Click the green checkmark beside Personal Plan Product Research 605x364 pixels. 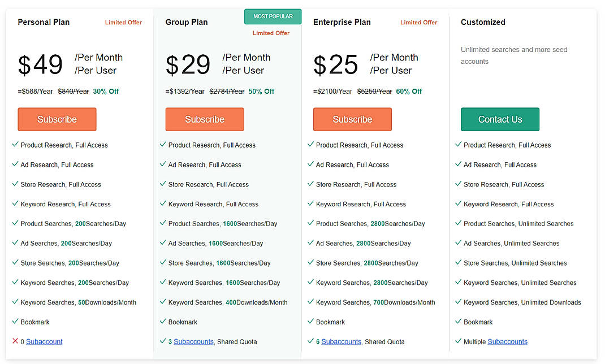coord(15,145)
